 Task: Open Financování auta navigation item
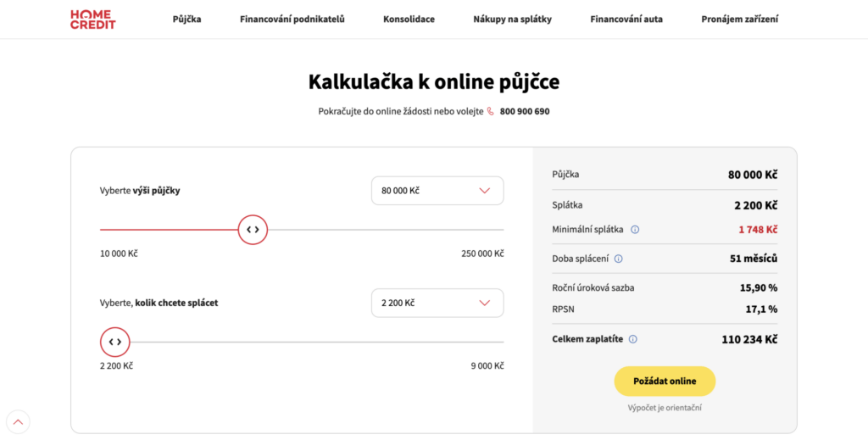tap(626, 19)
